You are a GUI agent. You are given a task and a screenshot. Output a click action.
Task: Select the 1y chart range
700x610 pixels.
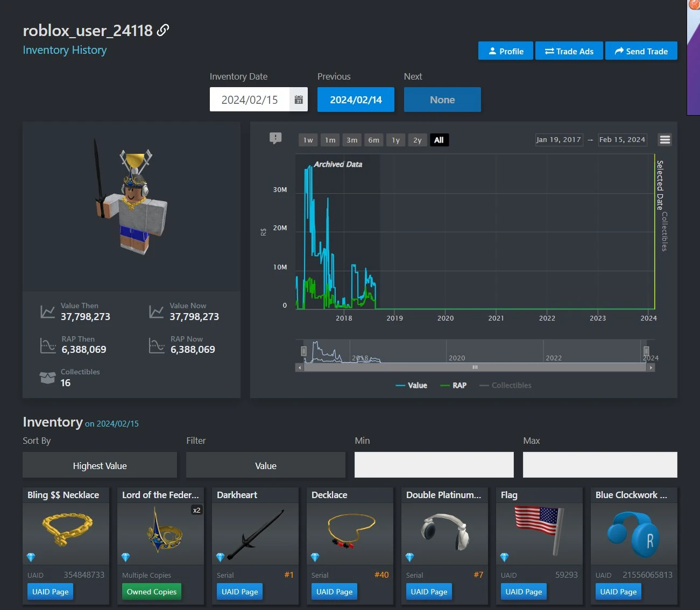pyautogui.click(x=396, y=140)
